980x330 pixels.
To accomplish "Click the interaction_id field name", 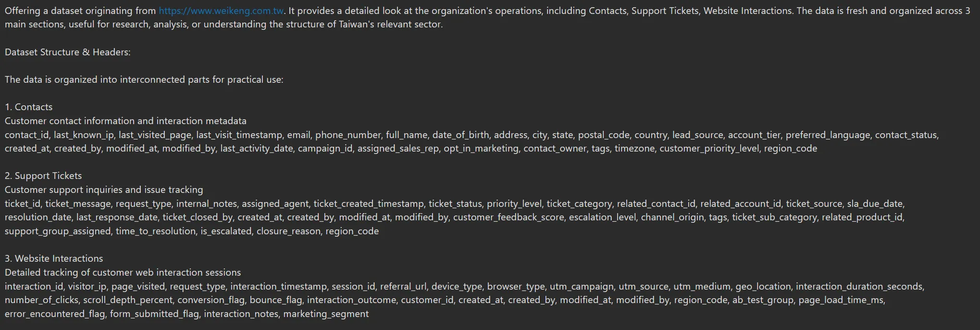I will [x=34, y=286].
